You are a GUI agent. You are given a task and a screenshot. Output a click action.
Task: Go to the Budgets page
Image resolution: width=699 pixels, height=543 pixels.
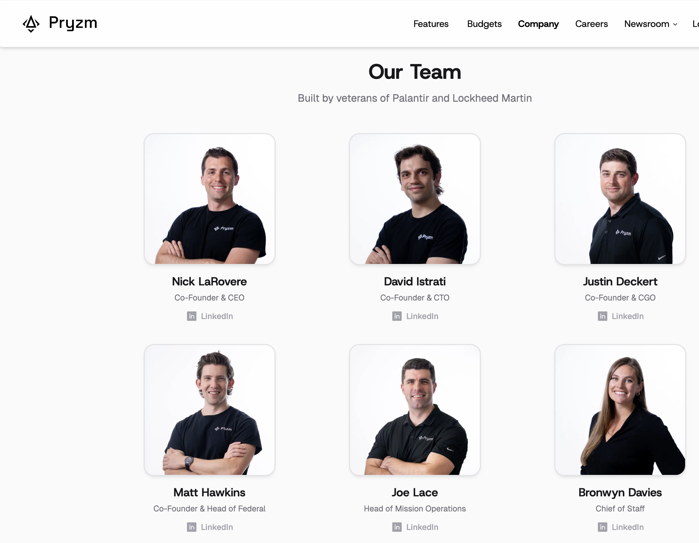click(484, 24)
